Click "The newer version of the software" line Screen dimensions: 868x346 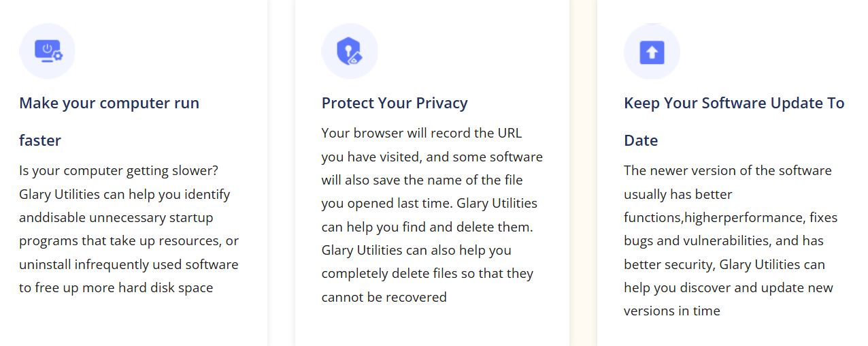click(728, 170)
